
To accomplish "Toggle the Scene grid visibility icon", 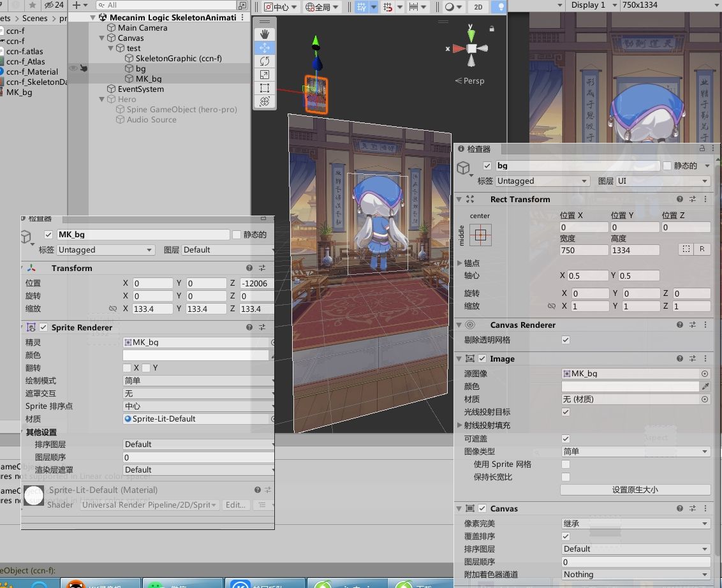I will (x=362, y=6).
